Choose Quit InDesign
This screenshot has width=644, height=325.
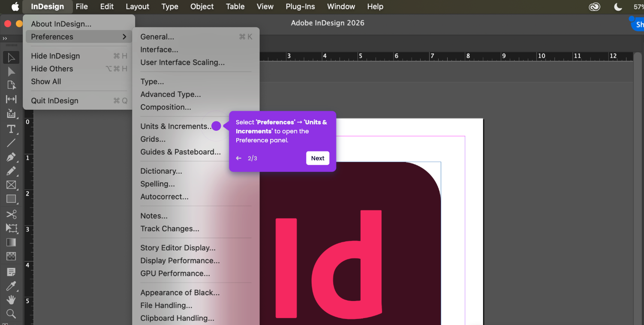click(x=79, y=101)
